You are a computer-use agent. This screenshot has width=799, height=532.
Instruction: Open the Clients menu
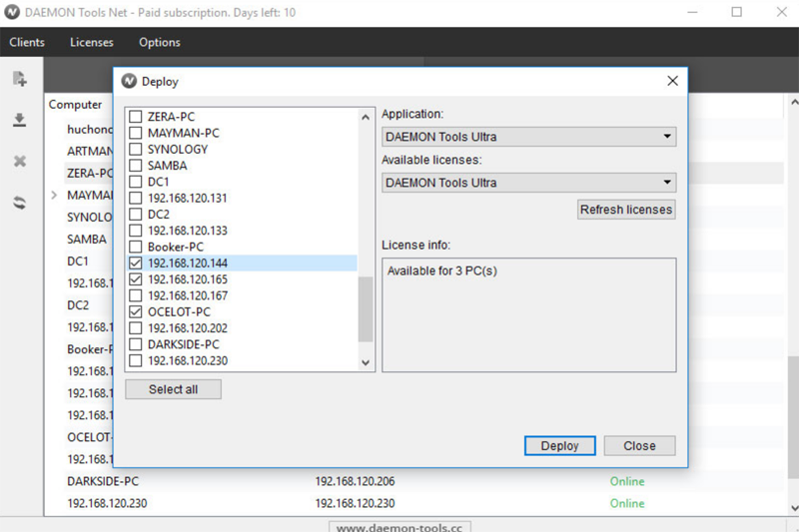[27, 42]
